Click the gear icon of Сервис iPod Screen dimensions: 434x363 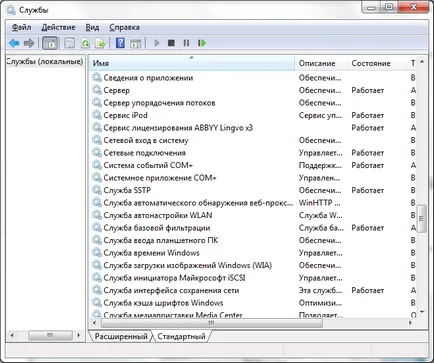point(97,115)
